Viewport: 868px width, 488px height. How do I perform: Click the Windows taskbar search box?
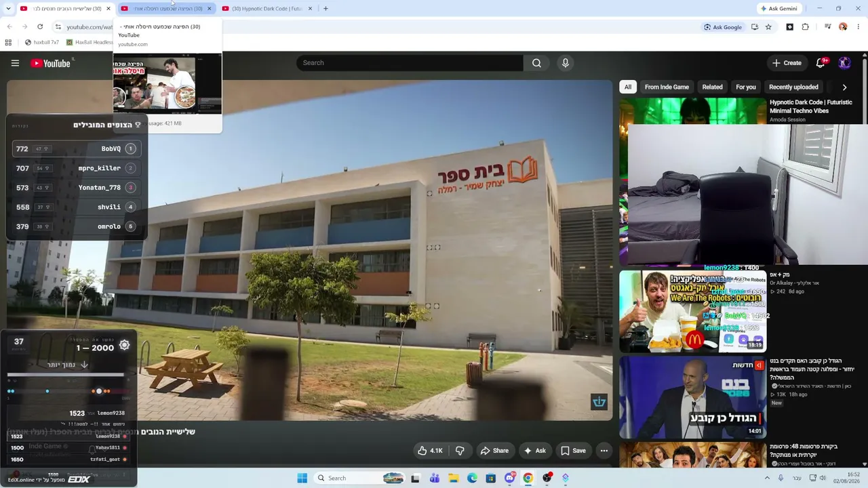[x=360, y=479]
